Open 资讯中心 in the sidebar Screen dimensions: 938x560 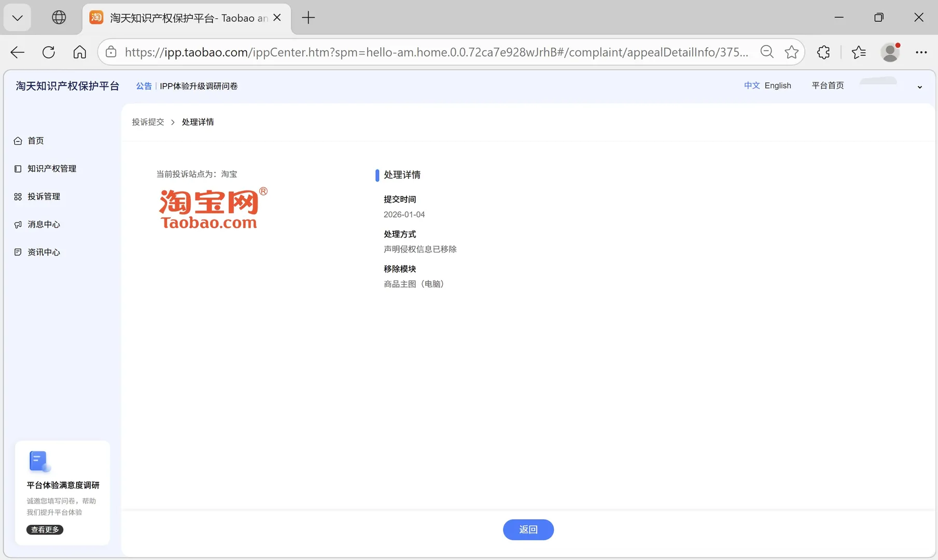44,253
